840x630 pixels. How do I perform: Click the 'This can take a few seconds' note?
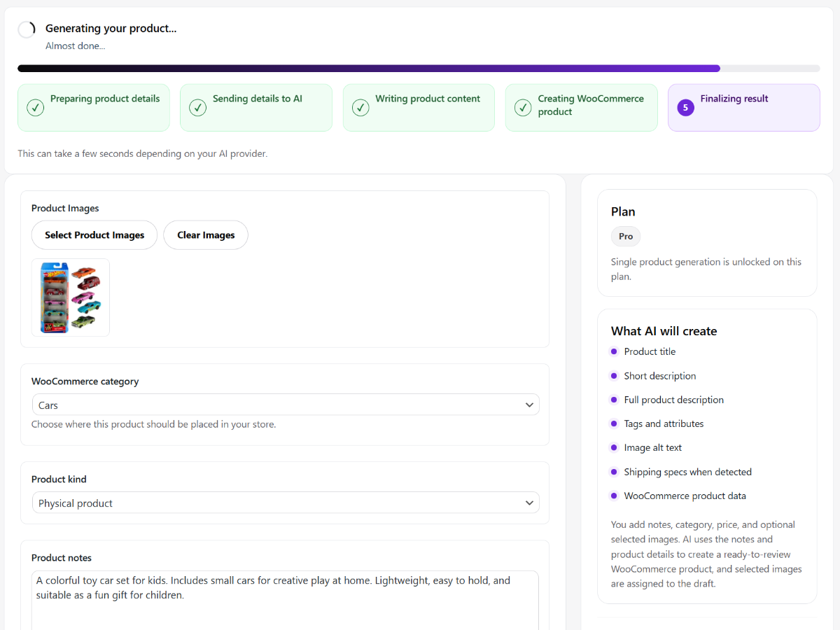point(143,153)
